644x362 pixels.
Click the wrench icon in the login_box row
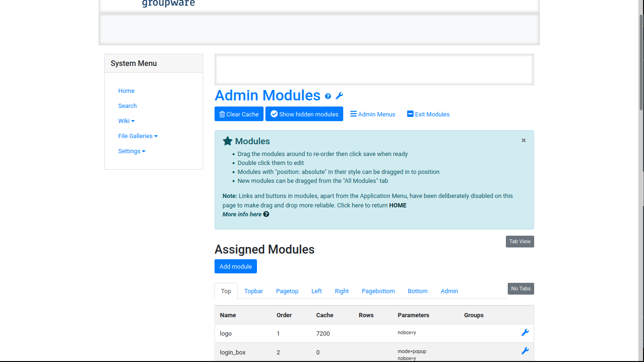click(x=525, y=351)
